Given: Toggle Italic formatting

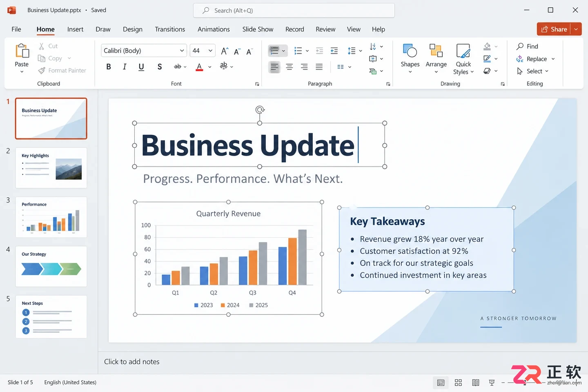Looking at the screenshot, I should tap(125, 67).
